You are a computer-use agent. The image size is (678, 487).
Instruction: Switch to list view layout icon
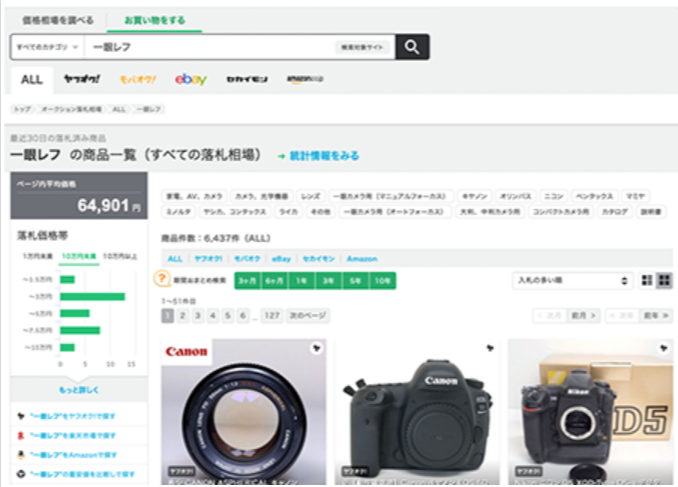pyautogui.click(x=646, y=281)
